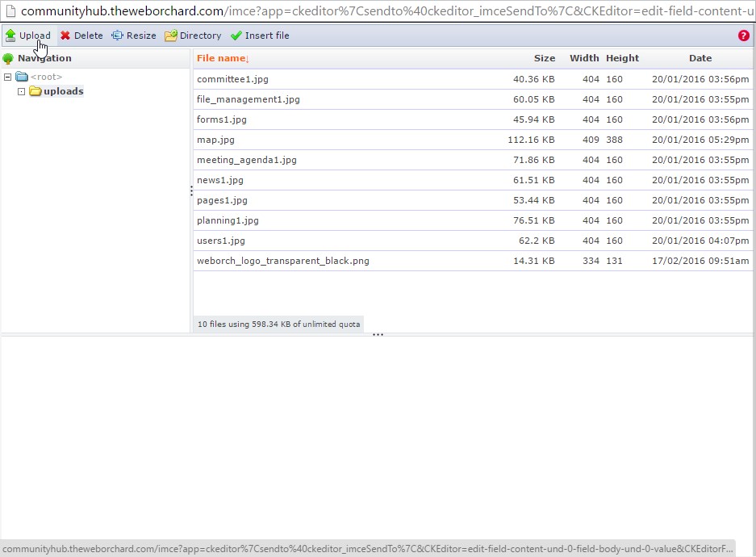Click the yellow uploads folder icon
This screenshot has width=756, height=557.
click(x=36, y=91)
